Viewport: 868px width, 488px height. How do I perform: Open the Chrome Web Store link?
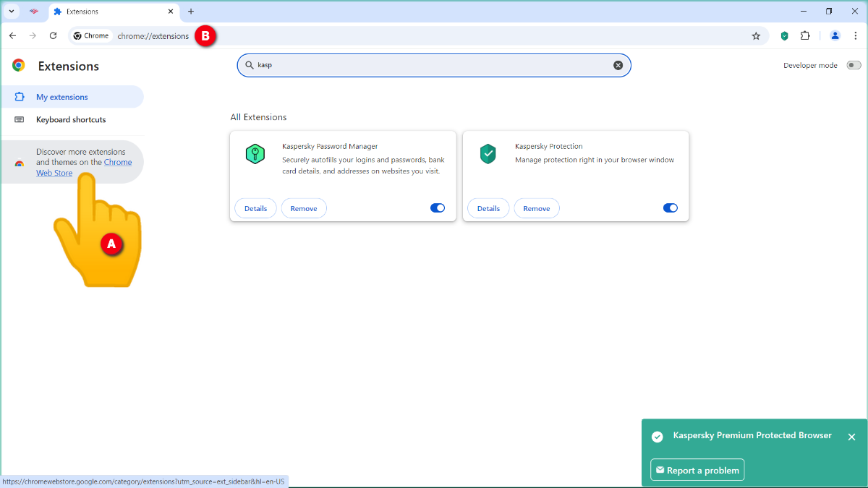pos(85,167)
